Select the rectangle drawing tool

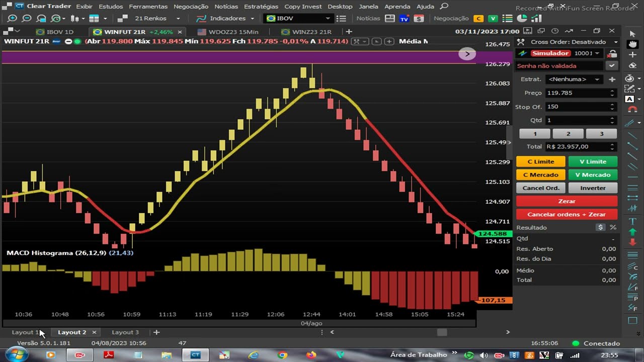pos(632,321)
